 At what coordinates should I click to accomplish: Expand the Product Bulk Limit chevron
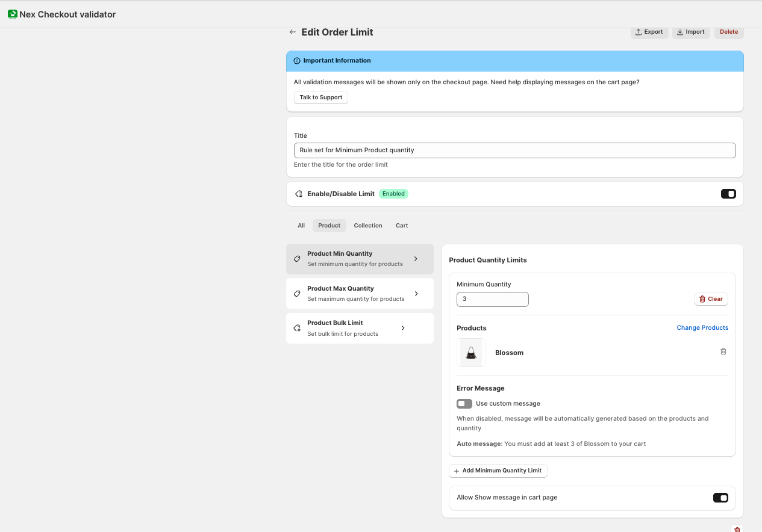[x=403, y=328]
